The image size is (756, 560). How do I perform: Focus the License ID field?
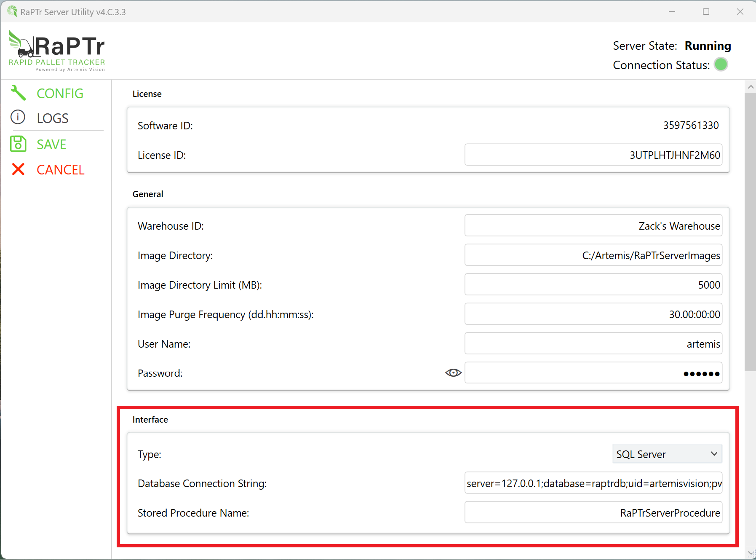[x=593, y=155]
